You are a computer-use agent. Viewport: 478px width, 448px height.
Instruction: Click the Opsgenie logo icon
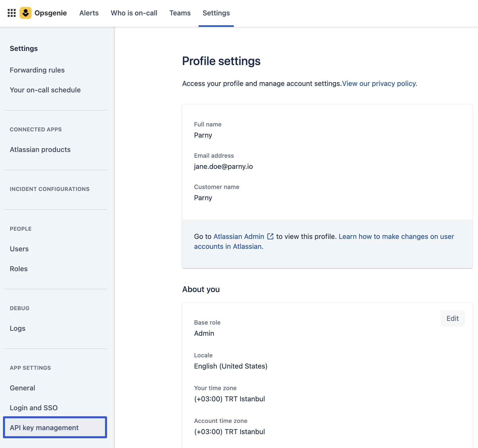click(x=26, y=13)
